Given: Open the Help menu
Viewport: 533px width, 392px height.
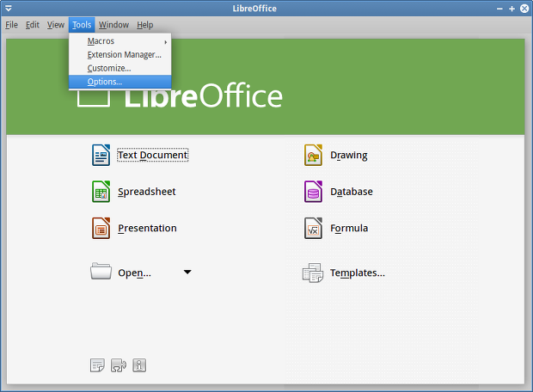Looking at the screenshot, I should (145, 25).
